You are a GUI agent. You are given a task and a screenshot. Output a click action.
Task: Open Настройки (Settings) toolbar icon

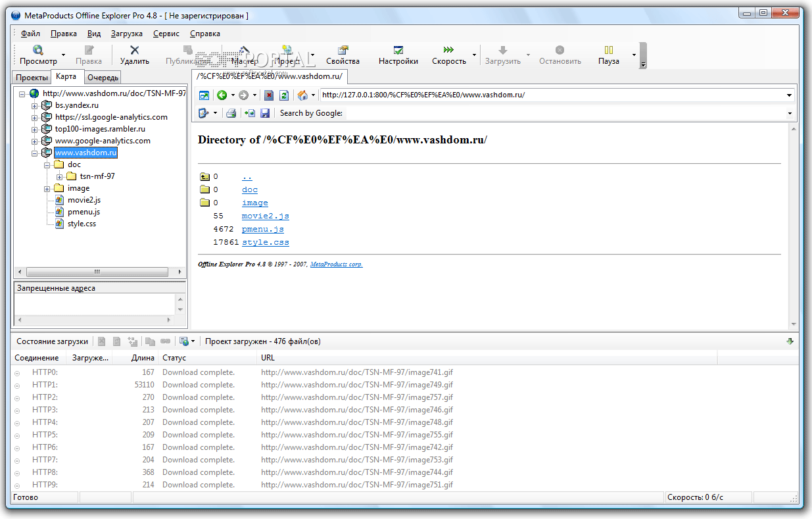click(x=398, y=55)
